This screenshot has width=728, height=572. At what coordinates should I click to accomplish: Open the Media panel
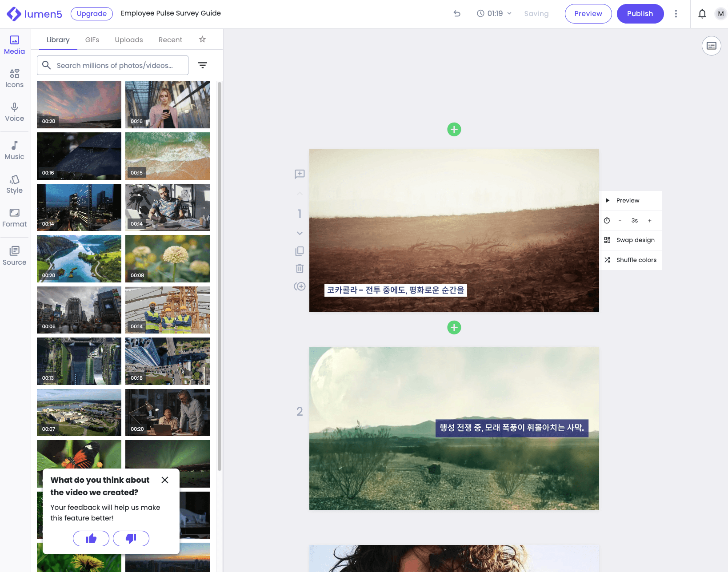pos(14,45)
